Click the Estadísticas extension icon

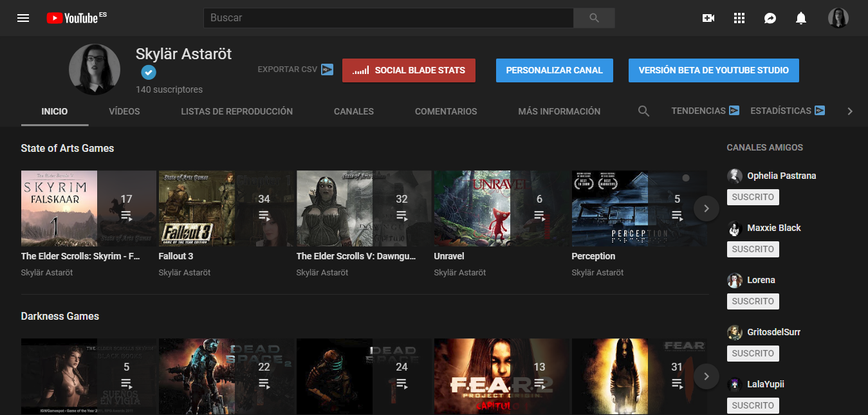click(x=820, y=111)
